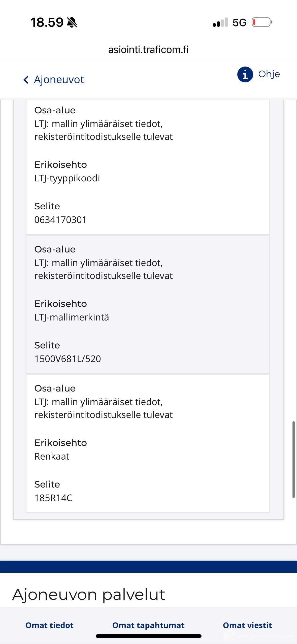Select the Renkaat value 185R14C
Viewport: 297px width, 644px height.
(x=53, y=498)
